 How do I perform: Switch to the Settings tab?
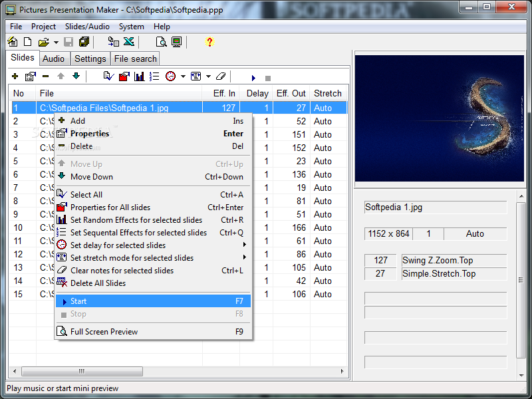pos(90,59)
